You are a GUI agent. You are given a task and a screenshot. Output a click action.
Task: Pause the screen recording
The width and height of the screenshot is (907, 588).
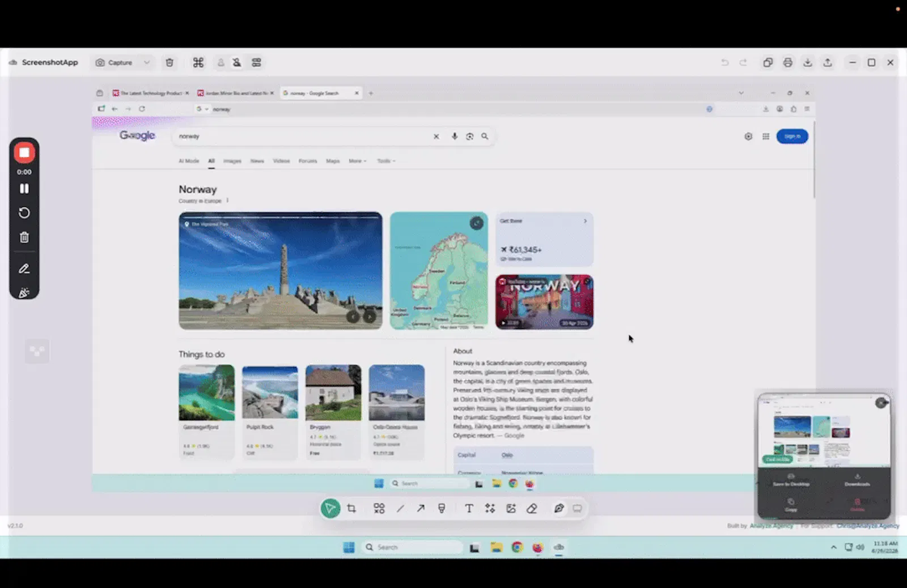pos(24,189)
